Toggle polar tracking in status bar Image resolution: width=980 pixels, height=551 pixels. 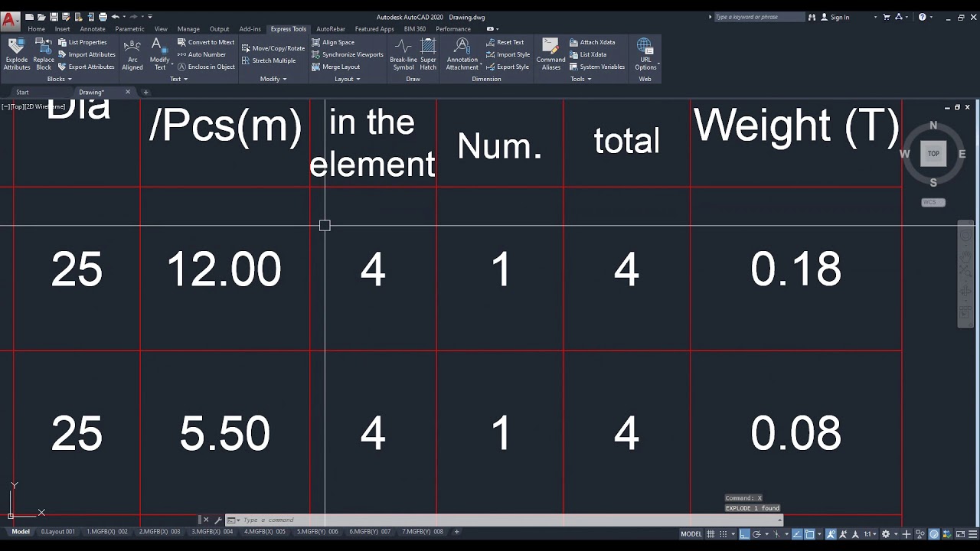click(756, 534)
